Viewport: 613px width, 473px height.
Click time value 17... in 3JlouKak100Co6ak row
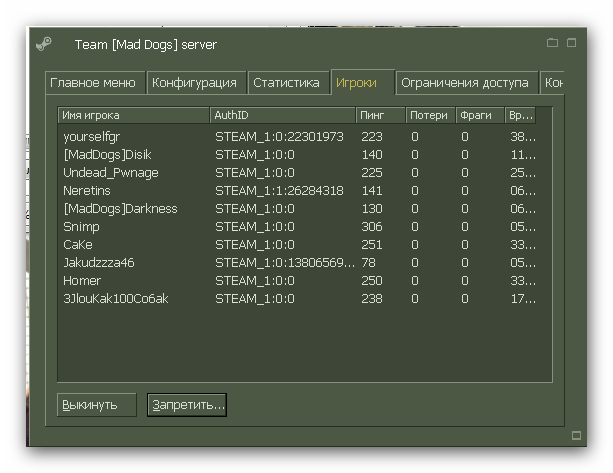tap(523, 298)
